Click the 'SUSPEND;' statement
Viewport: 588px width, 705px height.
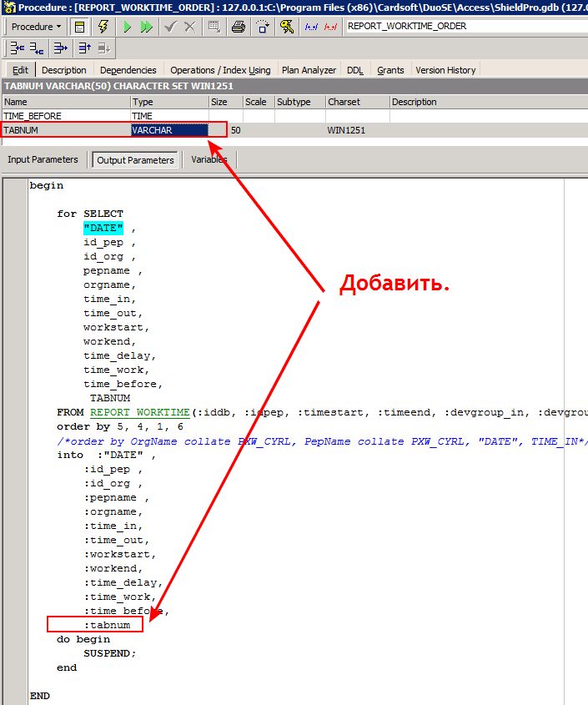(x=110, y=653)
